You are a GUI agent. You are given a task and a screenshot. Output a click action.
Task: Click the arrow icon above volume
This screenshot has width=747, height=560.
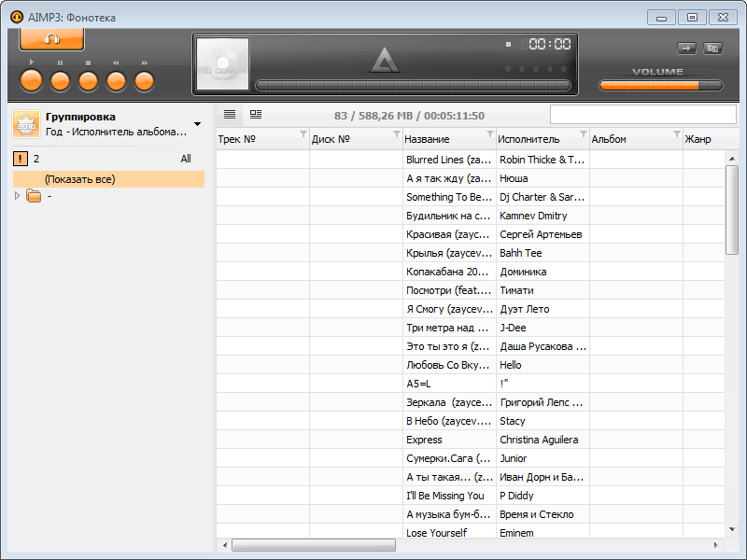pos(686,49)
